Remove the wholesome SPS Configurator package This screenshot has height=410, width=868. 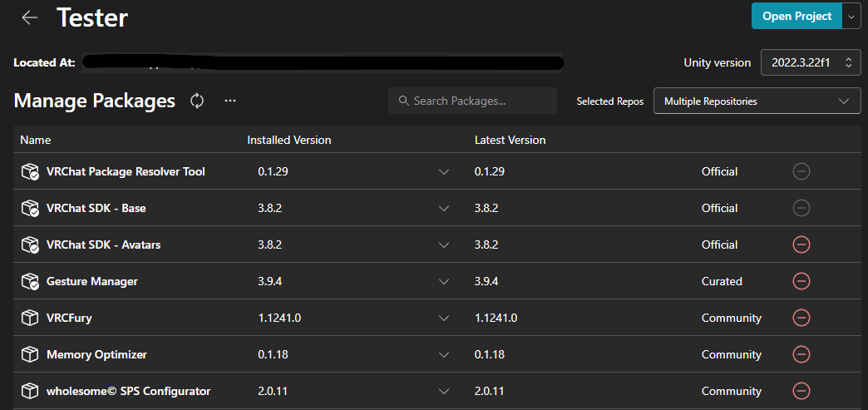point(801,391)
